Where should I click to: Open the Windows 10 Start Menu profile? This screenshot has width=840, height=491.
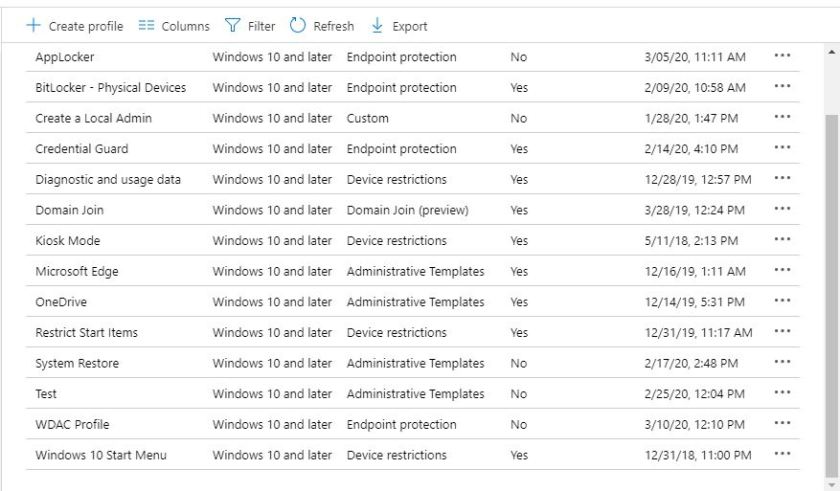tap(100, 455)
